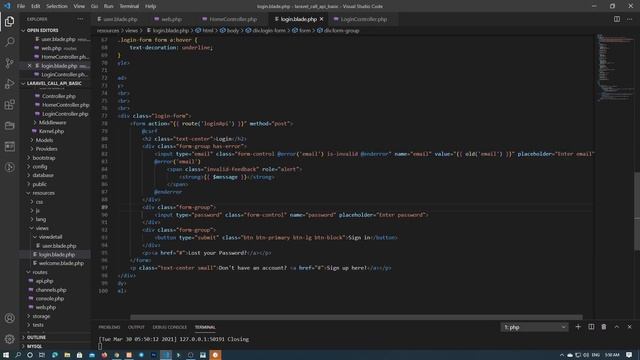Show the Output panel tab
Viewport: 640px width, 360px height.
click(136, 327)
